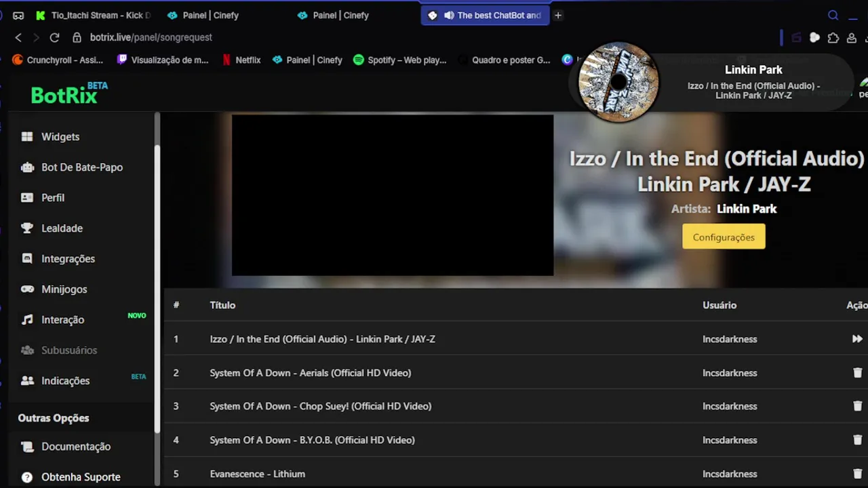Open a new browser tab

coord(558,15)
